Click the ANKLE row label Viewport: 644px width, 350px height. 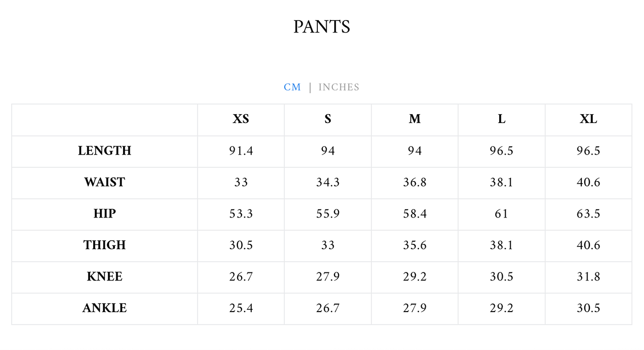[105, 308]
